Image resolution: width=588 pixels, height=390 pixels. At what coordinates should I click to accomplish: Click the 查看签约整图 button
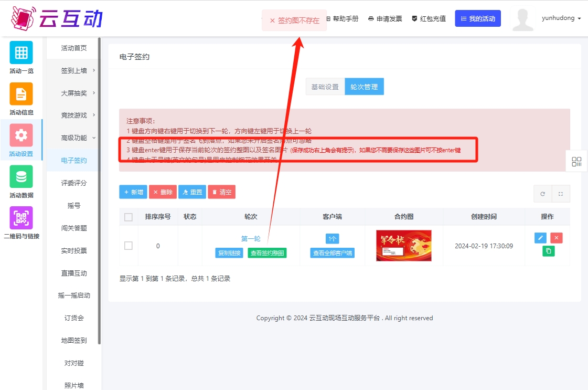point(267,253)
